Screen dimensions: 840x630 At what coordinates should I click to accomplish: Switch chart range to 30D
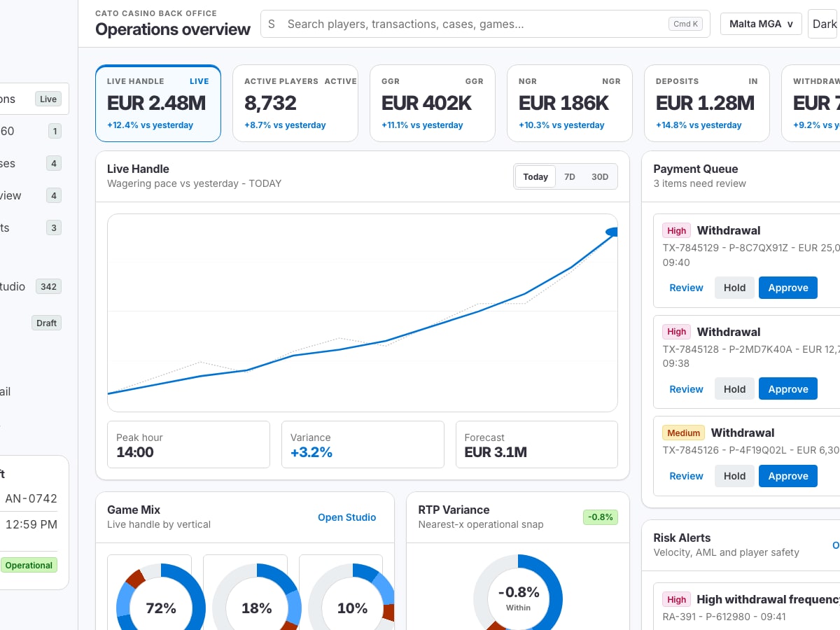(600, 177)
